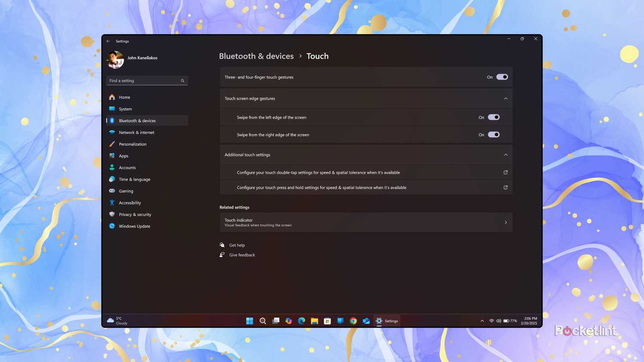Click the back arrow in Settings header
Screen dimensions: 644x362
coord(108,41)
